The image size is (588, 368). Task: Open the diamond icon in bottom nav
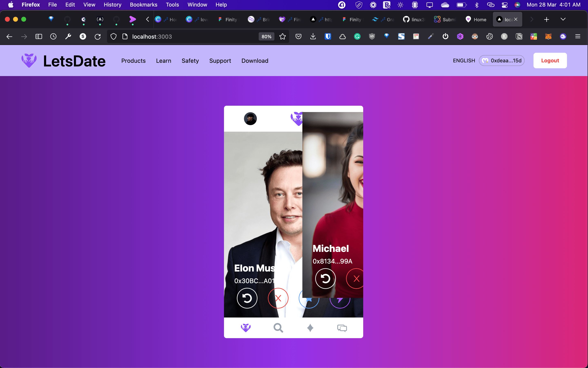[x=310, y=328]
